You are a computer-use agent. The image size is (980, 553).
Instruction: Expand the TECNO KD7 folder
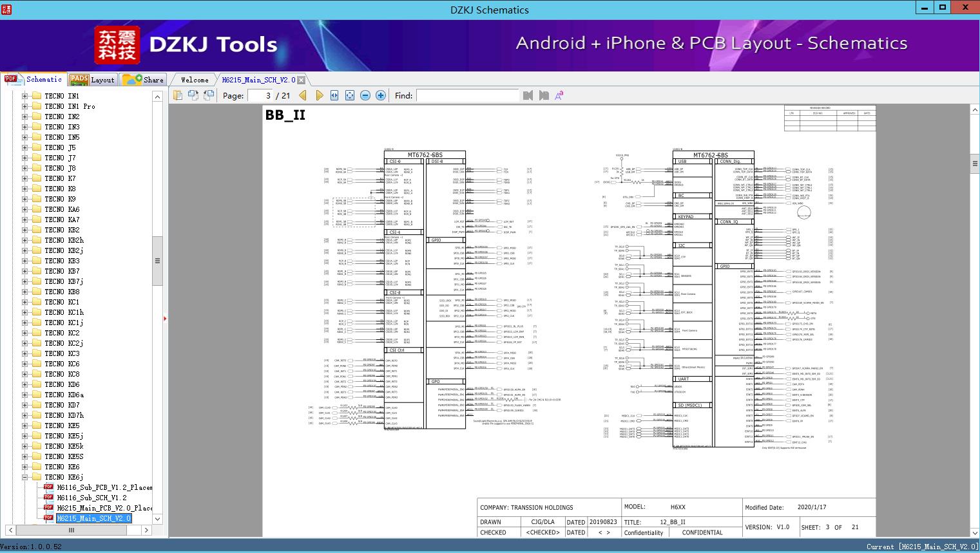point(25,405)
